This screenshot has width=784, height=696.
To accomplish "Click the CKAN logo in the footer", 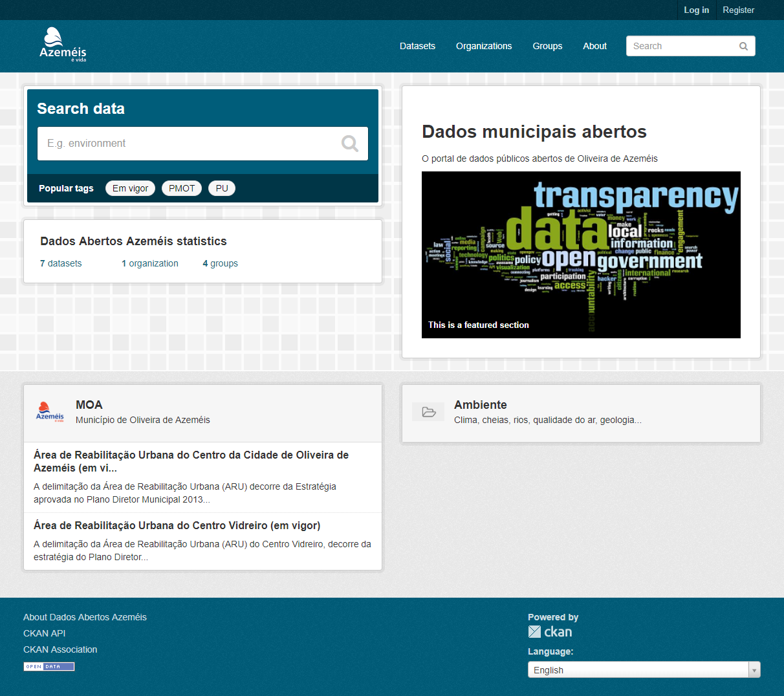I will click(550, 631).
